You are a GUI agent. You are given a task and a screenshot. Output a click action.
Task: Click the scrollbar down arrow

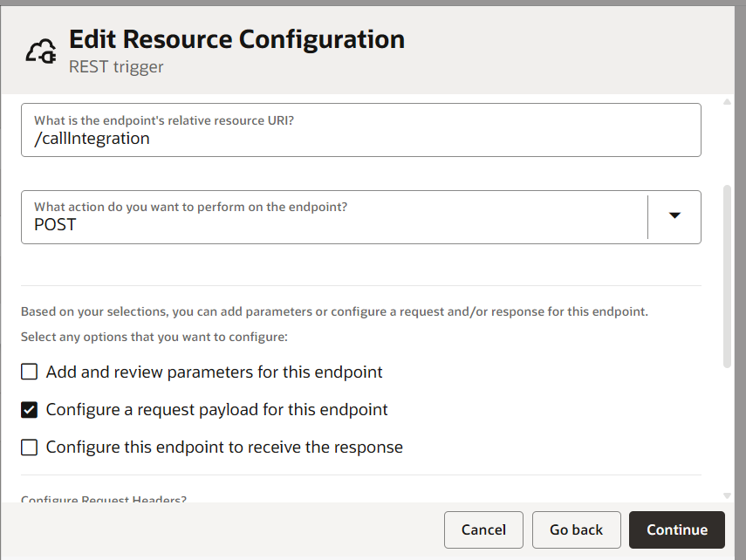pos(727,495)
